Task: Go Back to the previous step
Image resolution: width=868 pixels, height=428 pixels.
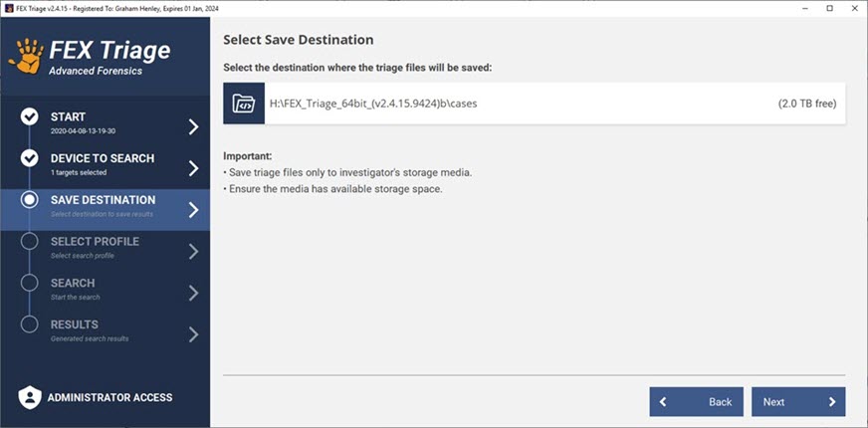Action: [697, 402]
